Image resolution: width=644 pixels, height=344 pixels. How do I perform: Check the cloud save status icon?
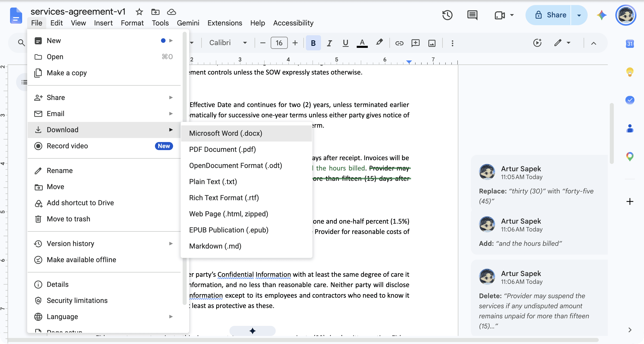pos(171,12)
